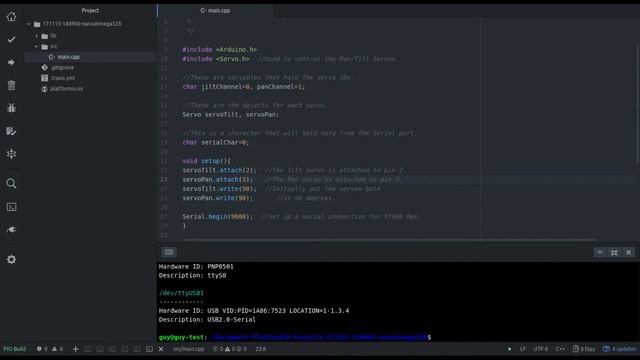
Task: Collapse the root project folder
Action: coord(29,24)
